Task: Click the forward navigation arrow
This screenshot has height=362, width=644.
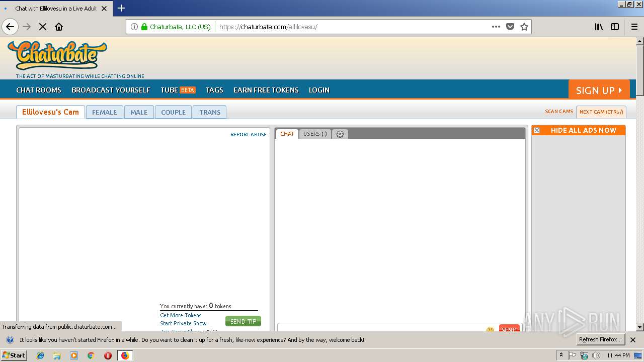Action: (x=27, y=27)
